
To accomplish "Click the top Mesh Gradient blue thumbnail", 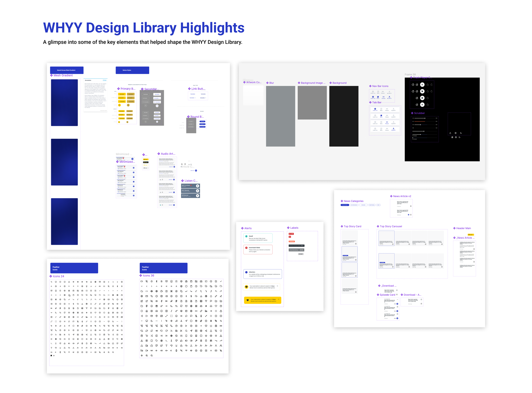I will (x=64, y=103).
